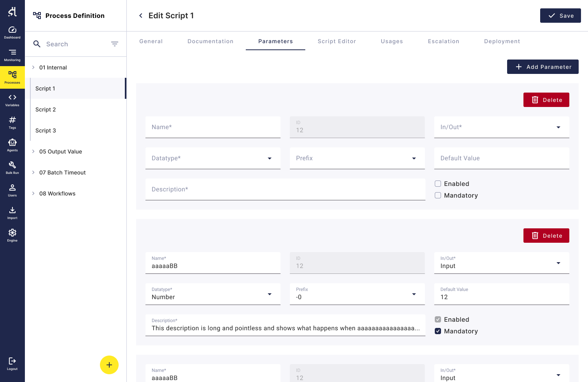Click Add Parameter button
Viewport: 588px width, 382px height.
(x=543, y=67)
